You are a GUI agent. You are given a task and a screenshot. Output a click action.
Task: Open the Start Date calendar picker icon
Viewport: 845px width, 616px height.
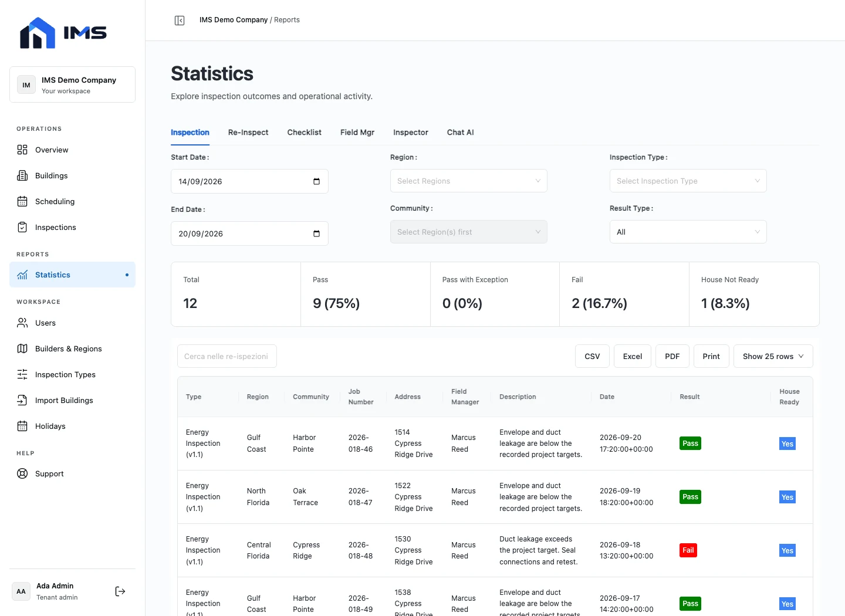(x=316, y=181)
